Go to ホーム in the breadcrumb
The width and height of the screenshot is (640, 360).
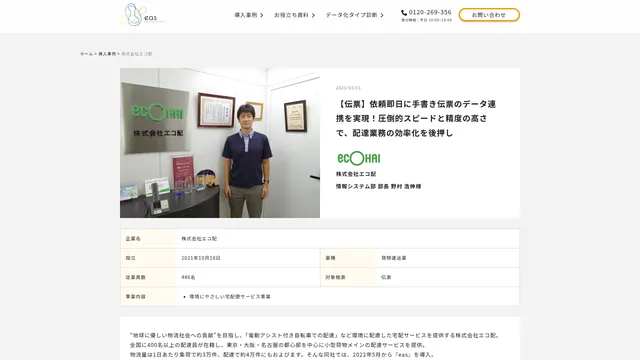coord(86,54)
